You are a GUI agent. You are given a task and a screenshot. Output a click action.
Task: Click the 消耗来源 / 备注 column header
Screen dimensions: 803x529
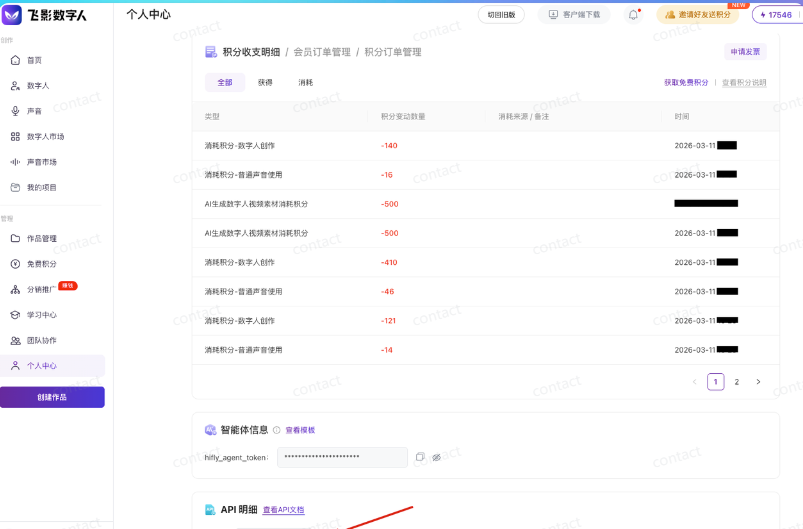pyautogui.click(x=523, y=116)
